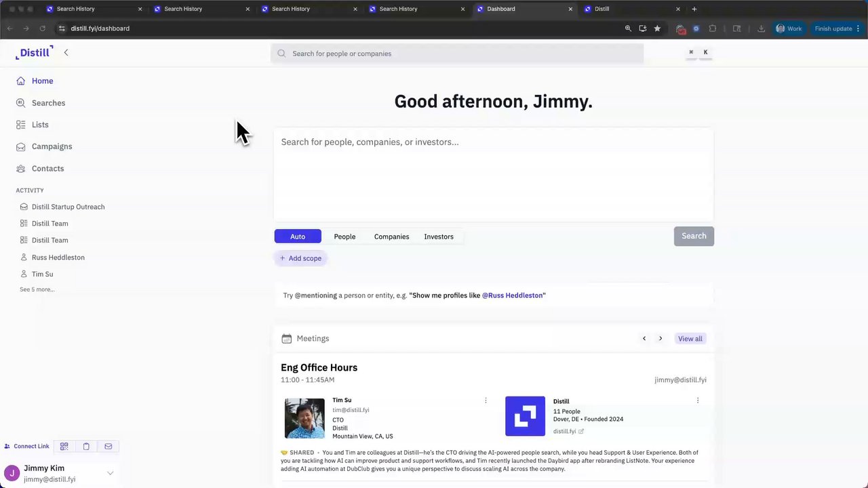Open Contacts in the sidebar

pos(47,168)
